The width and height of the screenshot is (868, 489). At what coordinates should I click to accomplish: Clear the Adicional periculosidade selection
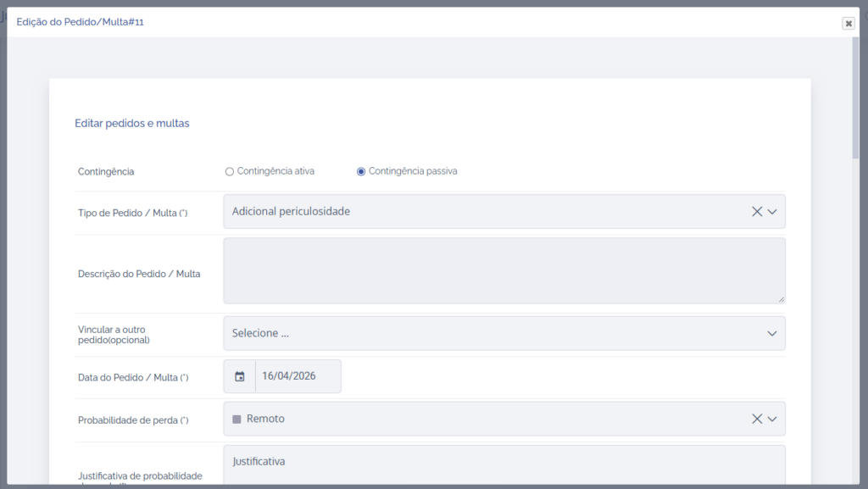(x=757, y=212)
